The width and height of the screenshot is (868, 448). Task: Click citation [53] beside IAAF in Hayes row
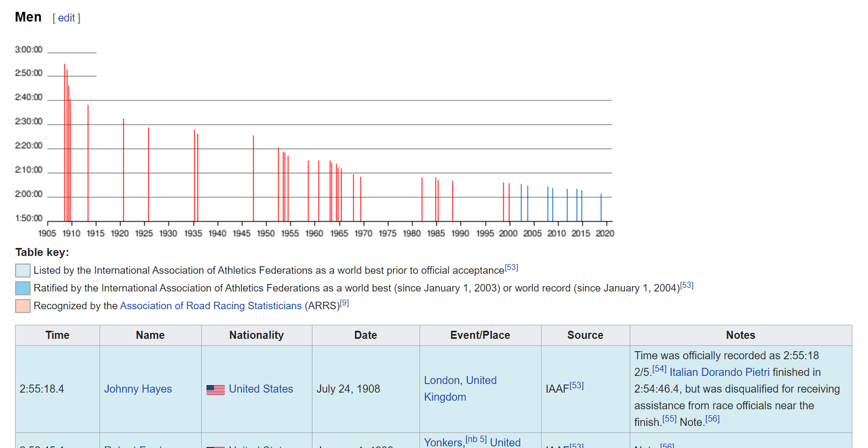577,385
